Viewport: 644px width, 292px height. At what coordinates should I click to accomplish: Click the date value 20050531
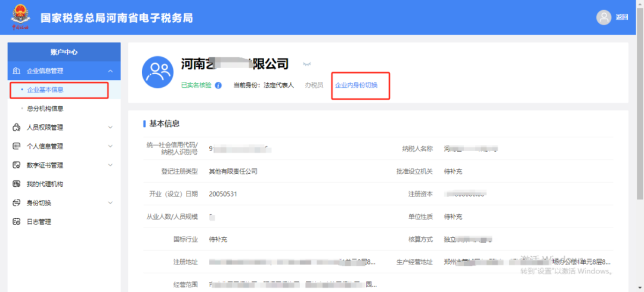223,194
